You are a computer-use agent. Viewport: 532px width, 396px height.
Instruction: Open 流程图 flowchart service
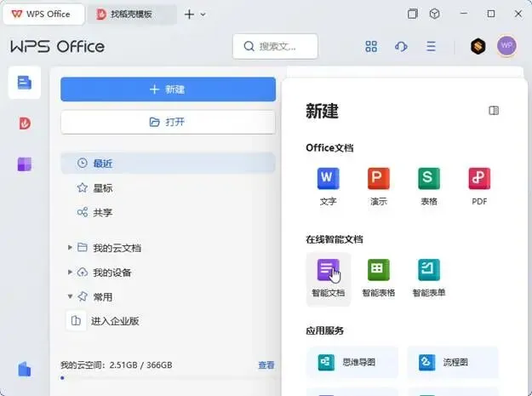point(453,363)
